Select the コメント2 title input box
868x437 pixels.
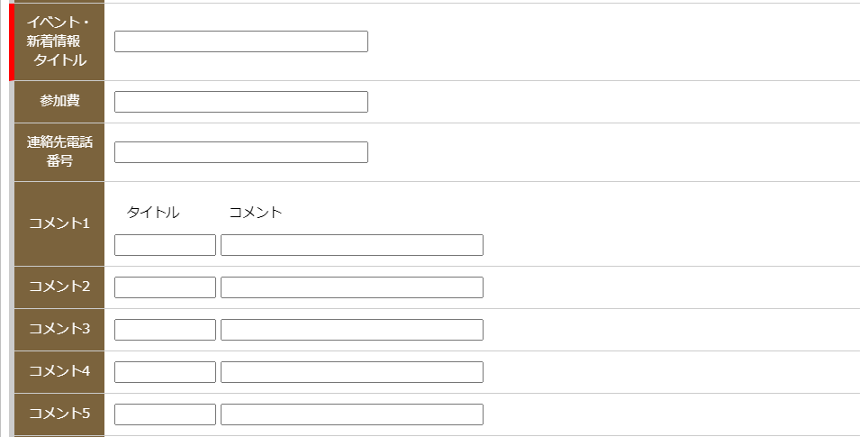[165, 287]
